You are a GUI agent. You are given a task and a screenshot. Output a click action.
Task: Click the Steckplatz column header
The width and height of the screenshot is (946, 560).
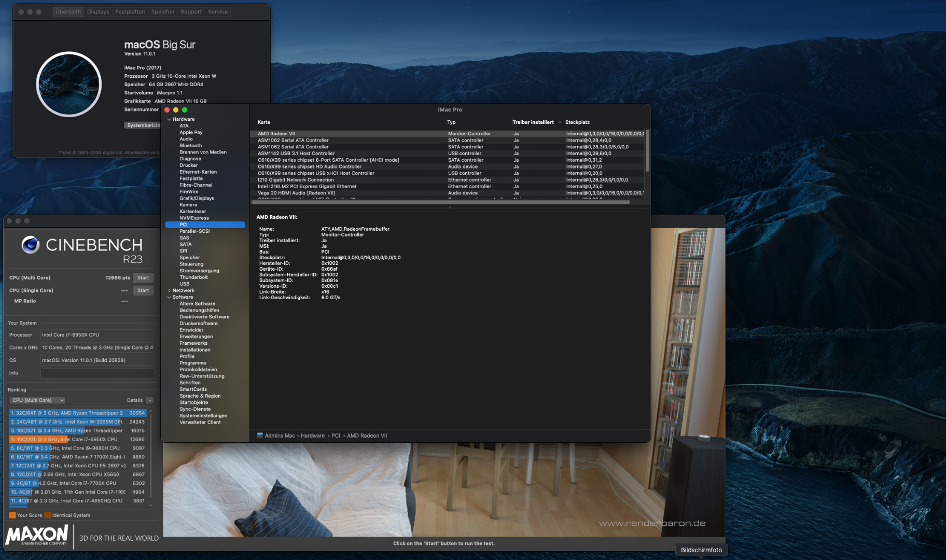pyautogui.click(x=577, y=122)
